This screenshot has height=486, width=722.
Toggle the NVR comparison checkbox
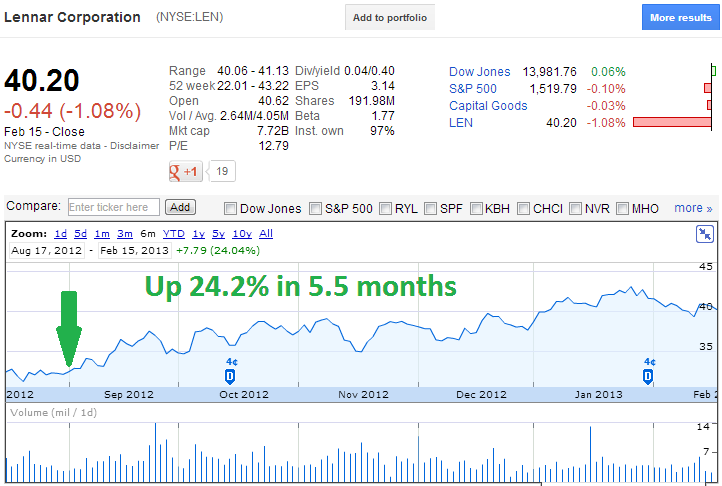(575, 209)
